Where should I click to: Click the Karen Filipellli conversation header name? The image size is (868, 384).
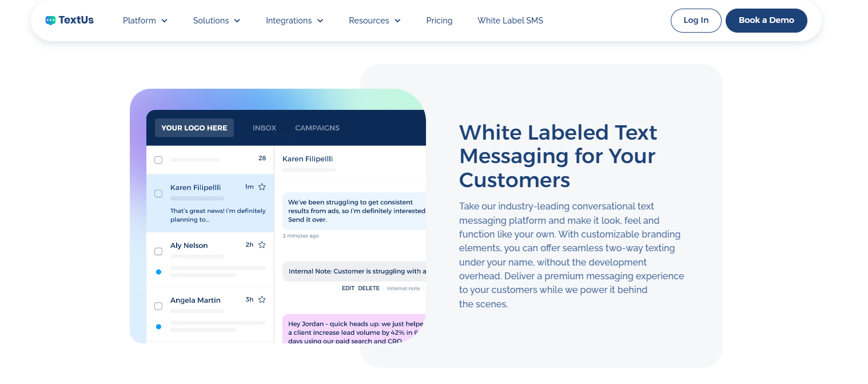tap(308, 159)
